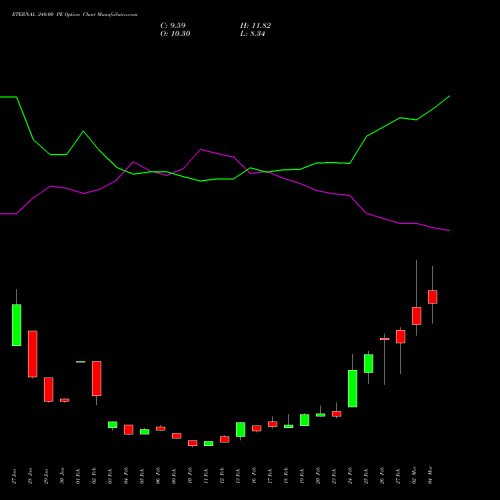500x500 pixels.
Task: Click the 28 Jan date label
Action: [31, 476]
